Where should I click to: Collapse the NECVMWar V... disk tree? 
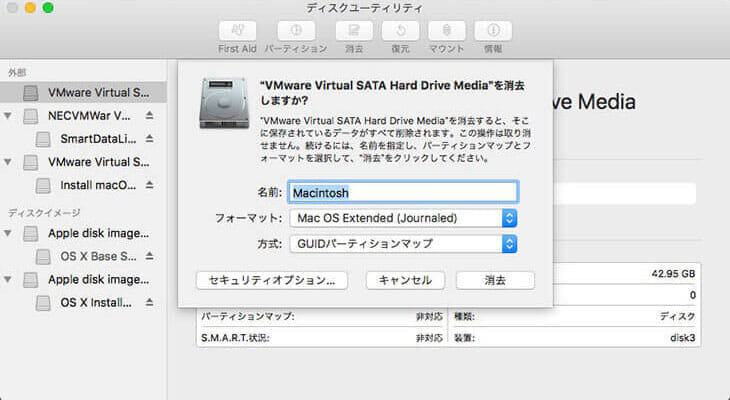8,115
